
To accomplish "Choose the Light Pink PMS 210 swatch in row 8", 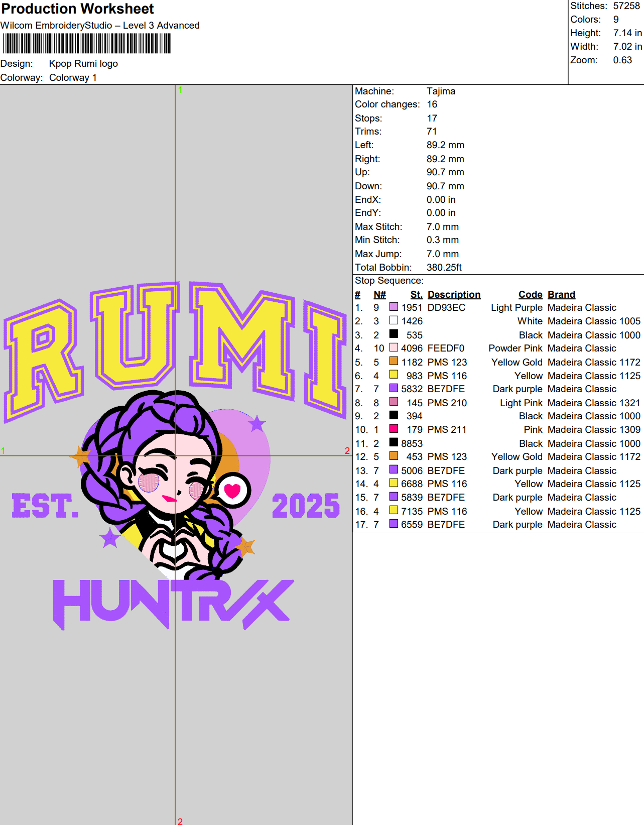I will 394,402.
